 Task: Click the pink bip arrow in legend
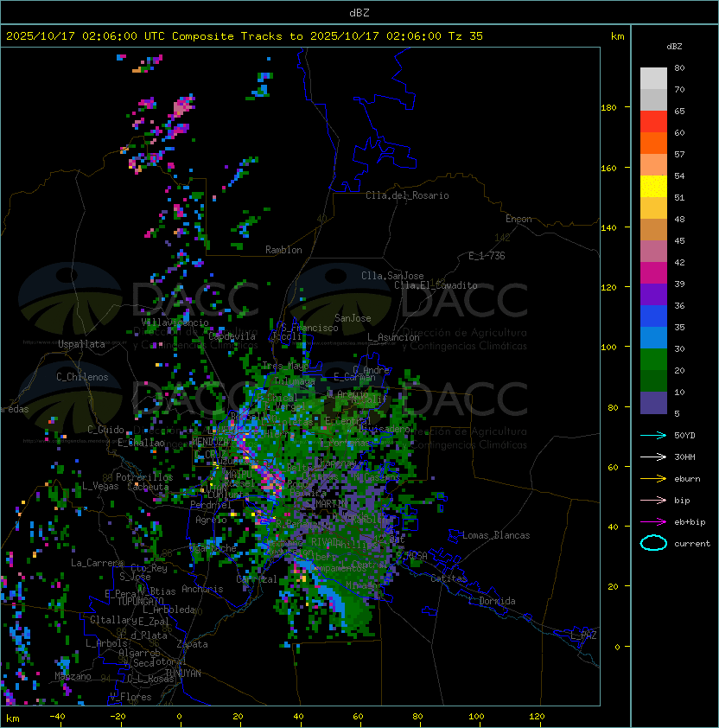[x=653, y=500]
